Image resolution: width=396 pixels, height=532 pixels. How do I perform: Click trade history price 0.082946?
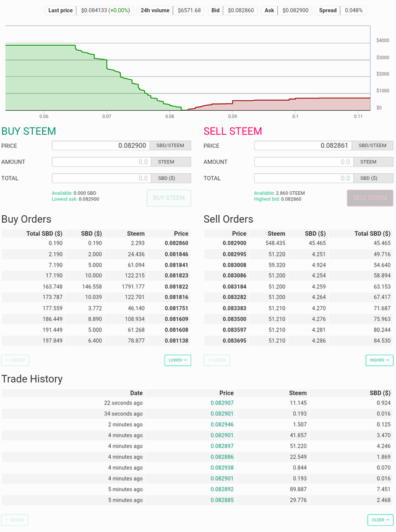point(222,424)
